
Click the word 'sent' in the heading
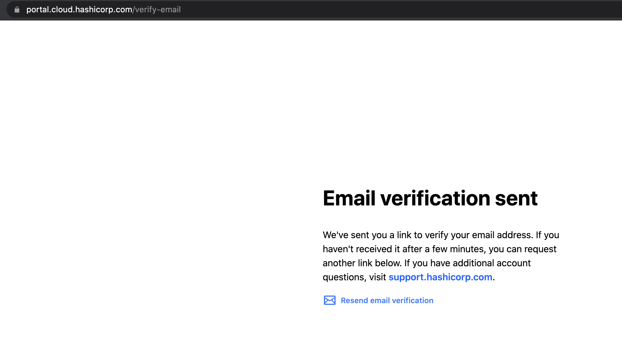[x=516, y=198]
